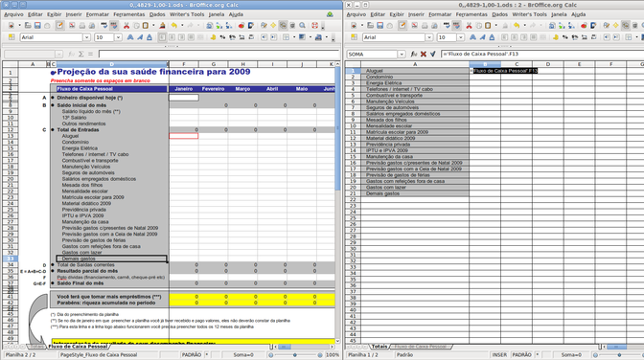The image size is (644, 360).
Task: Click Find & Replace icon in left window
Action: click(264, 26)
